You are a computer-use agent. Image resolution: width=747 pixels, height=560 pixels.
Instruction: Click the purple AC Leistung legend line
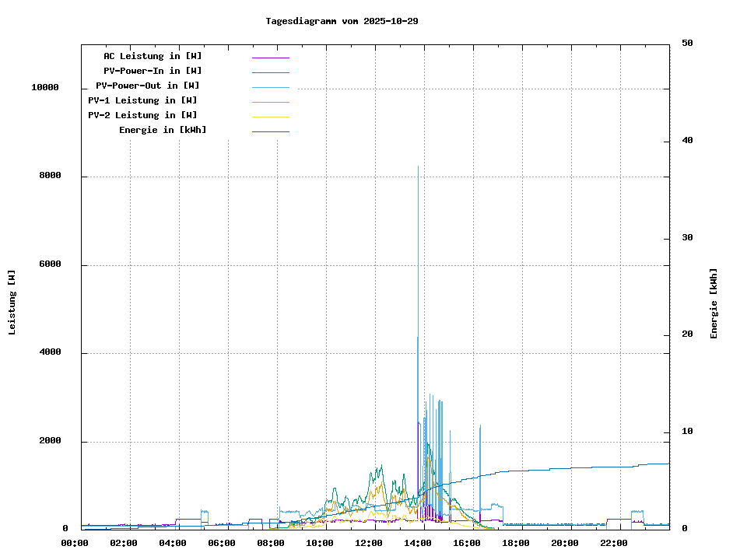270,58
